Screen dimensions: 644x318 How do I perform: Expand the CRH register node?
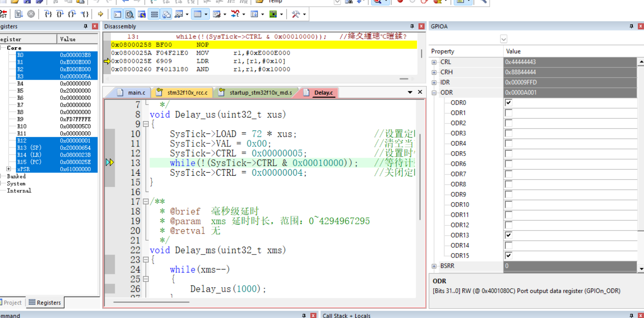click(434, 72)
